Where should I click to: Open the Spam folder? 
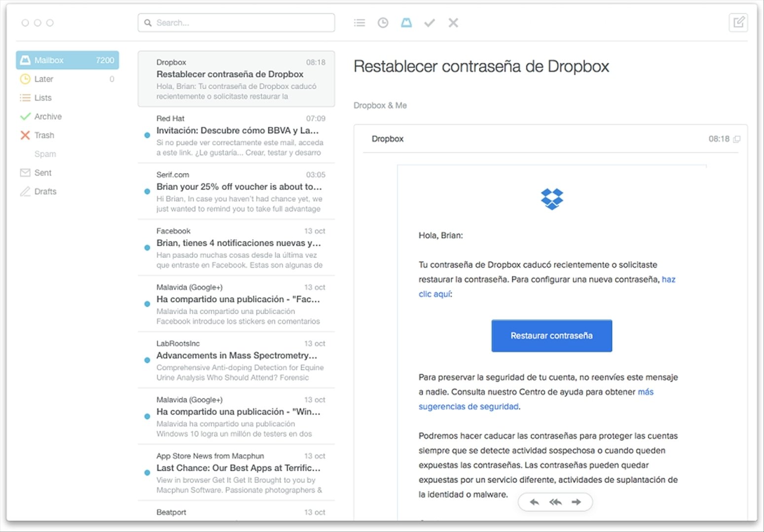point(45,154)
